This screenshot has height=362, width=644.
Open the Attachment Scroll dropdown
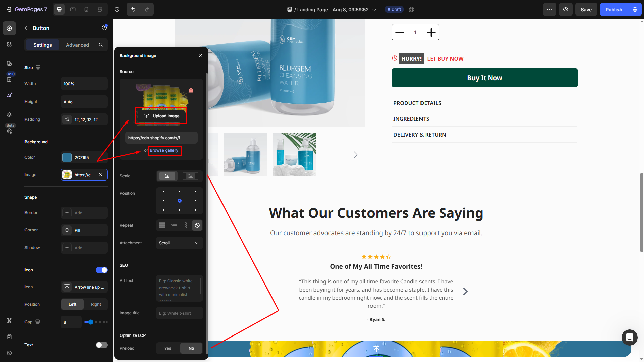179,243
